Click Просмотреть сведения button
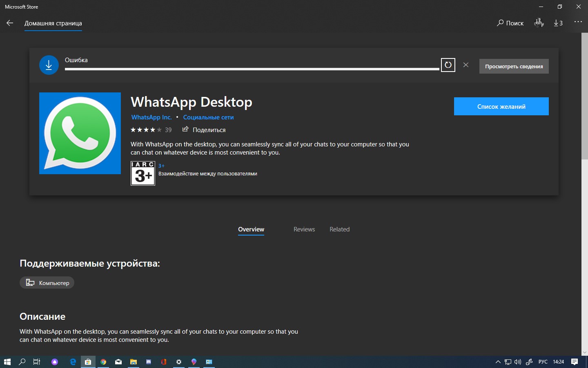 pyautogui.click(x=514, y=66)
